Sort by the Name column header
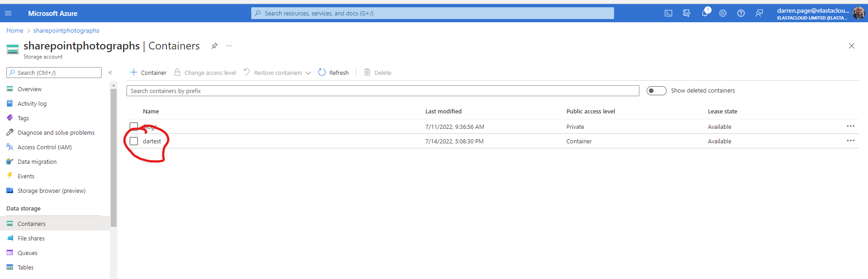 click(x=151, y=112)
